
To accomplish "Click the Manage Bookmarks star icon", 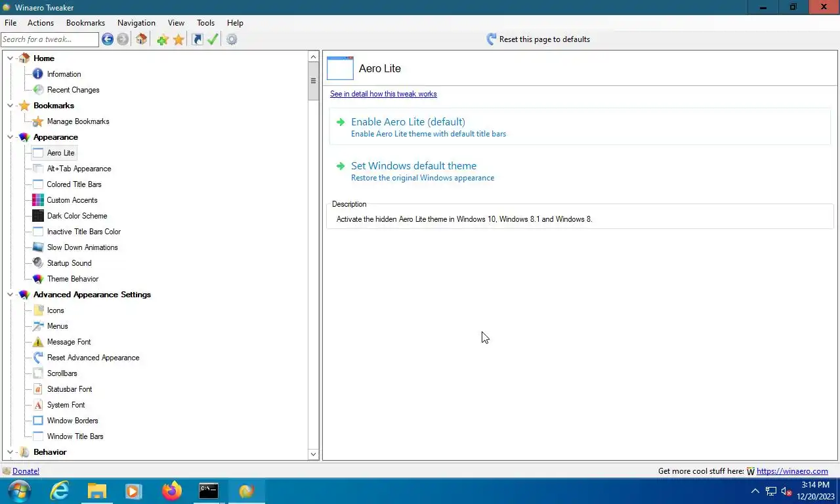I will coord(38,121).
